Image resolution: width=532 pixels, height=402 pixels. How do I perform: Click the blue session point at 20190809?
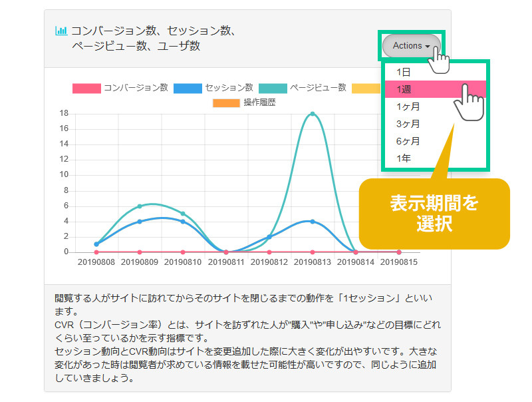pyautogui.click(x=140, y=222)
